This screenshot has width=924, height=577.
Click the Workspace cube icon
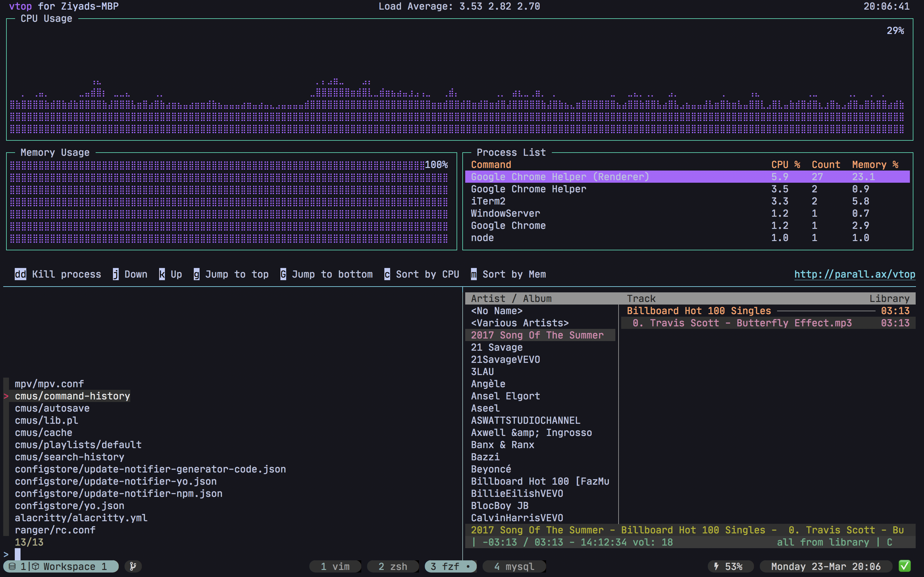pos(36,566)
